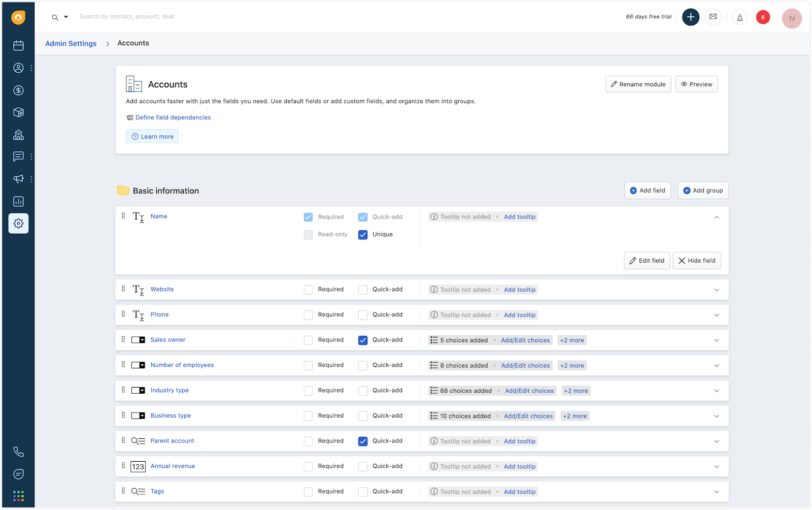Click the Rename module button
812x510 pixels.
(x=638, y=84)
